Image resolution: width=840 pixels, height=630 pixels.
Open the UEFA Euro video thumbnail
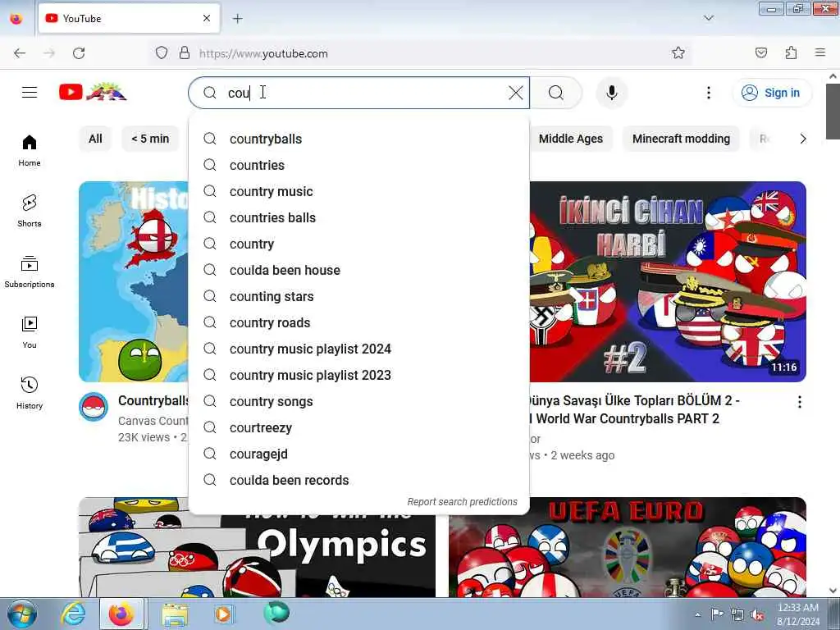coord(628,547)
